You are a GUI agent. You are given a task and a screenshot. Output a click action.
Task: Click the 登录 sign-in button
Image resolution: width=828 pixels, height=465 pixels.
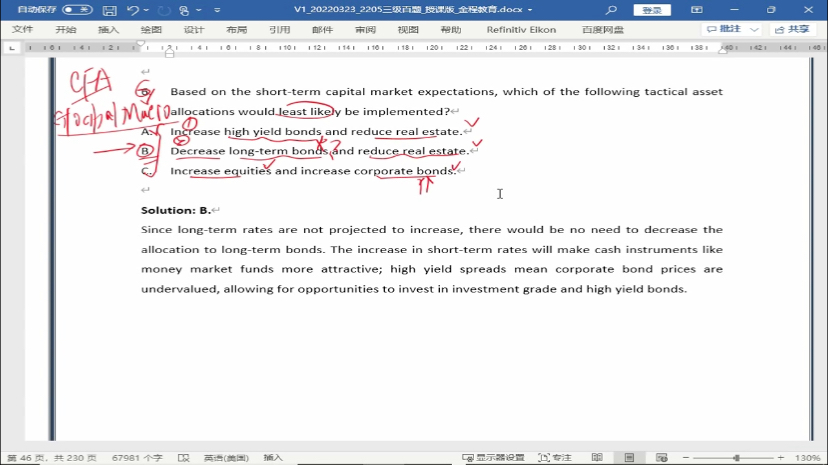651,10
